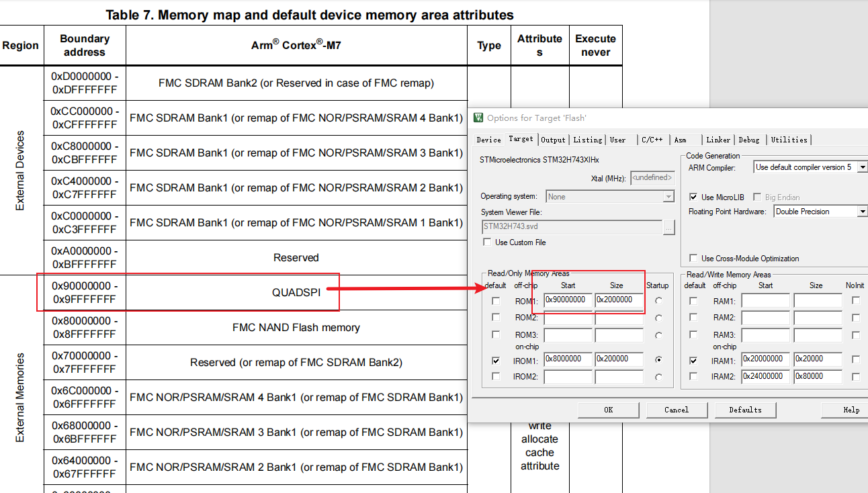
Task: Open the ARM Compiler version dropdown
Action: click(x=862, y=167)
